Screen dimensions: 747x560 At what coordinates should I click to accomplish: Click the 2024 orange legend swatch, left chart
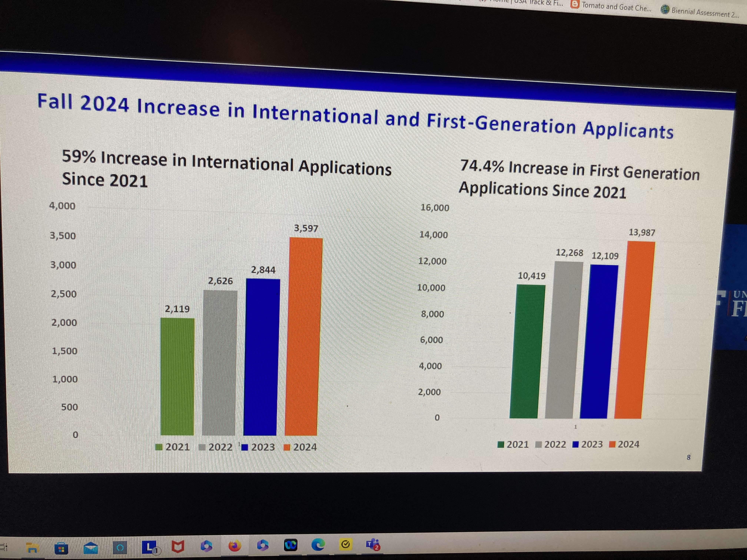coord(287,448)
